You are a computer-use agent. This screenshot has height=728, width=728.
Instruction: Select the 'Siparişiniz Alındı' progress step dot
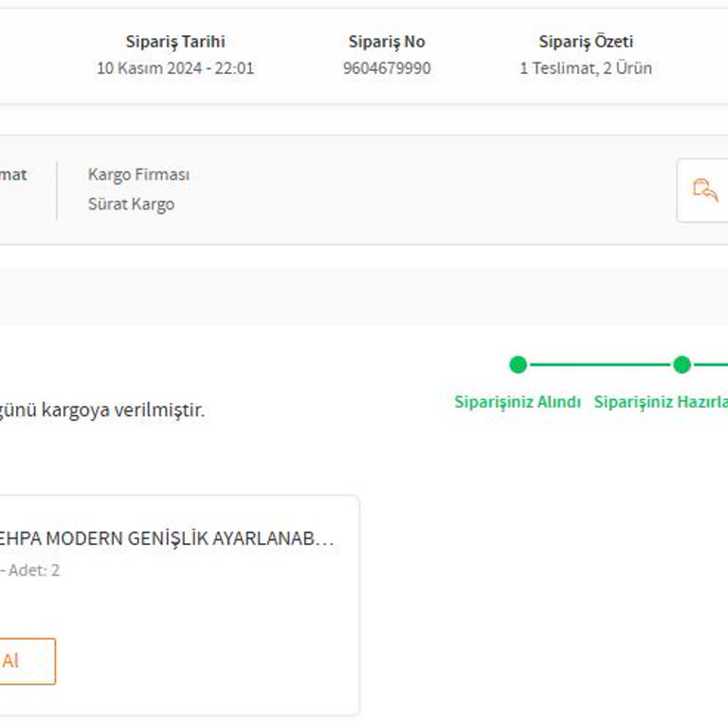[x=518, y=364]
